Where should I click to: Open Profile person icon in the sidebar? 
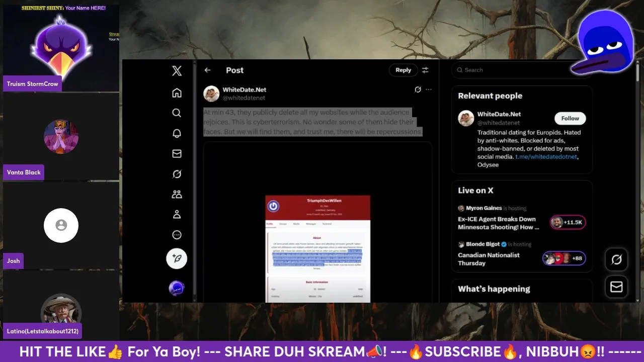click(177, 215)
